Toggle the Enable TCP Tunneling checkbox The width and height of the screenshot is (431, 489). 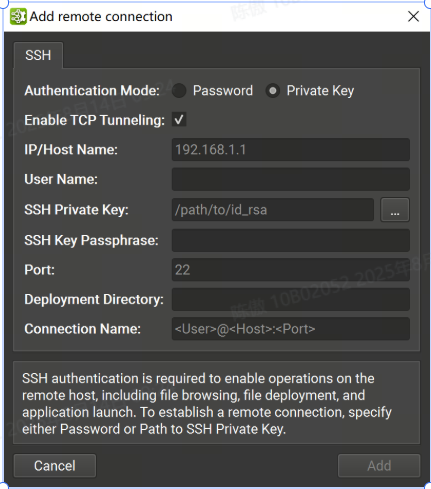(179, 120)
